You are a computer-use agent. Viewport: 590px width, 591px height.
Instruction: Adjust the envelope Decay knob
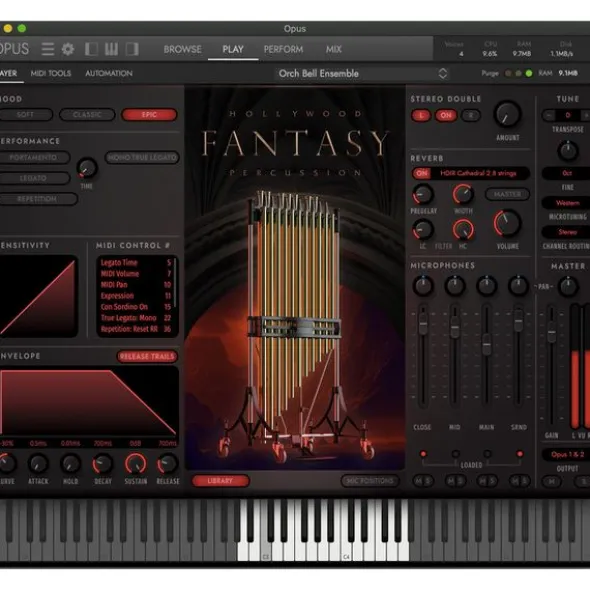coord(103,464)
